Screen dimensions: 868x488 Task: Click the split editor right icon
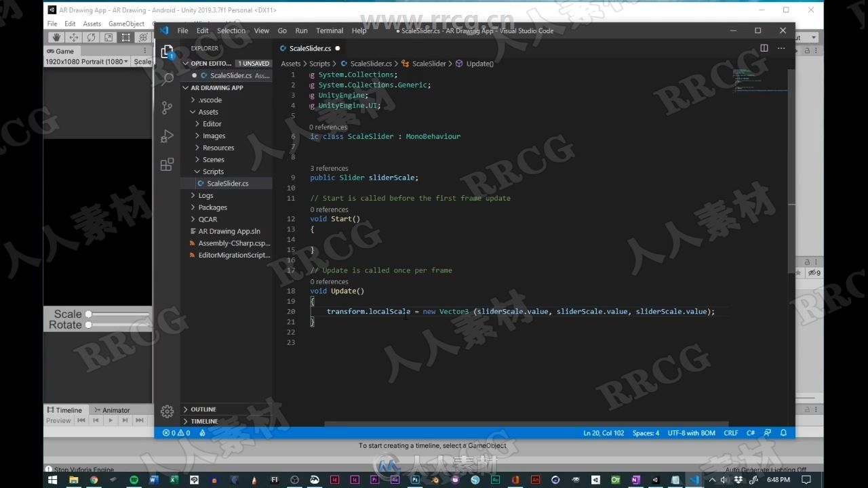[x=764, y=48]
